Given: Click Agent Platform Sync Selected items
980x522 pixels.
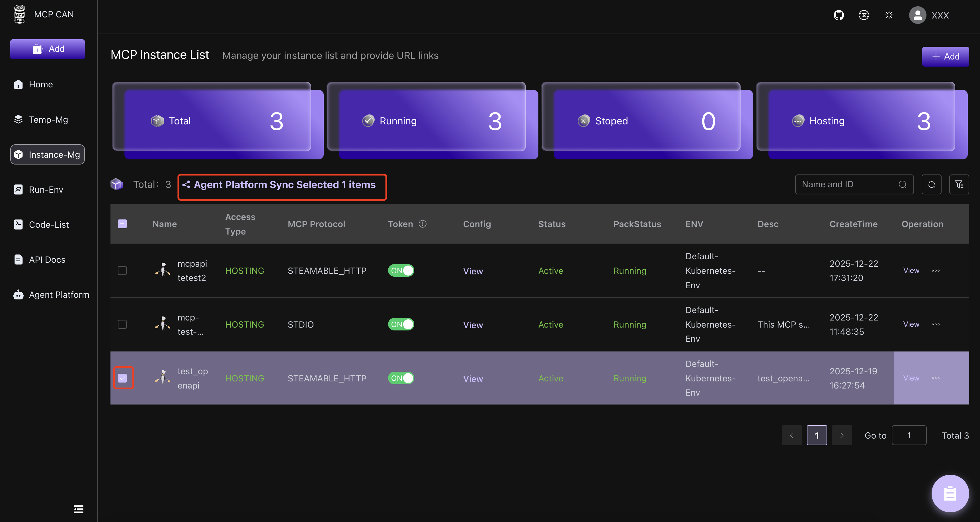Looking at the screenshot, I should pyautogui.click(x=282, y=185).
